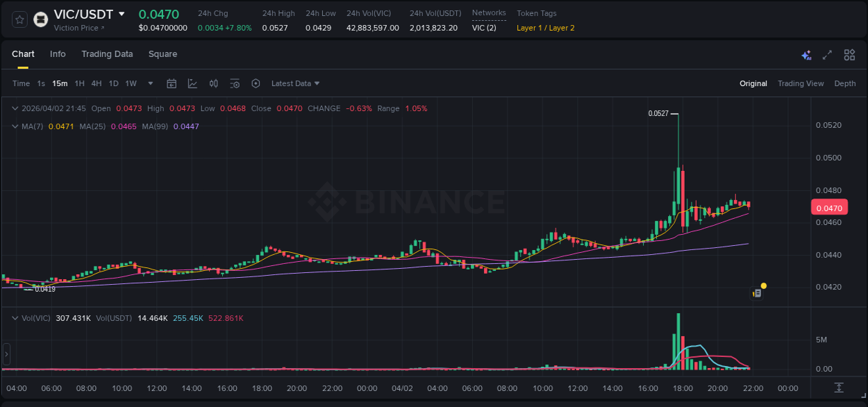Collapse the MA indicator row
Screen dimensions: 868x407
(15, 126)
